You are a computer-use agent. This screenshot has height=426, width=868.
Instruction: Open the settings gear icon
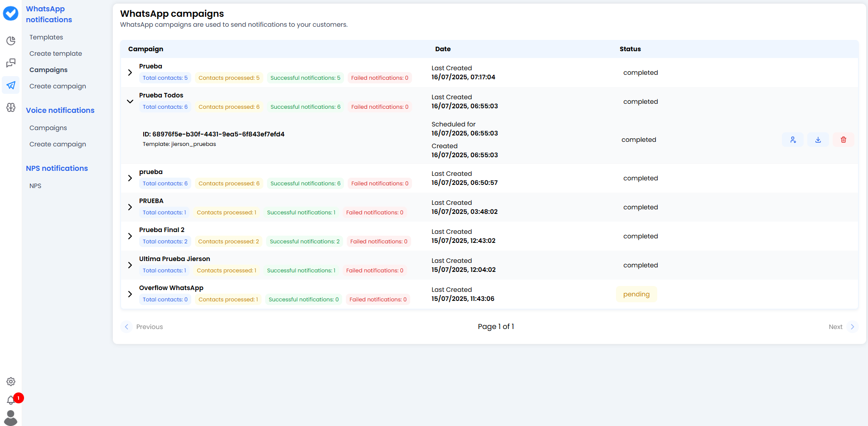11,382
